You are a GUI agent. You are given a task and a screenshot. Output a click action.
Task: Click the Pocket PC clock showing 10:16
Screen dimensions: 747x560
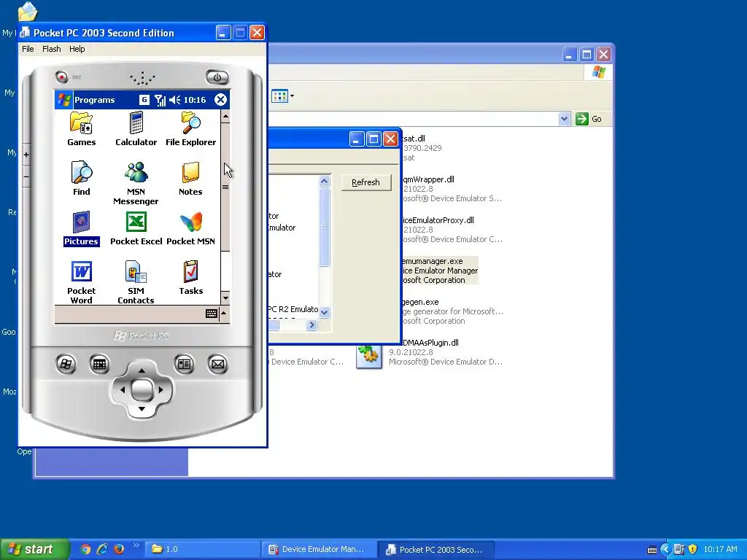coord(195,100)
